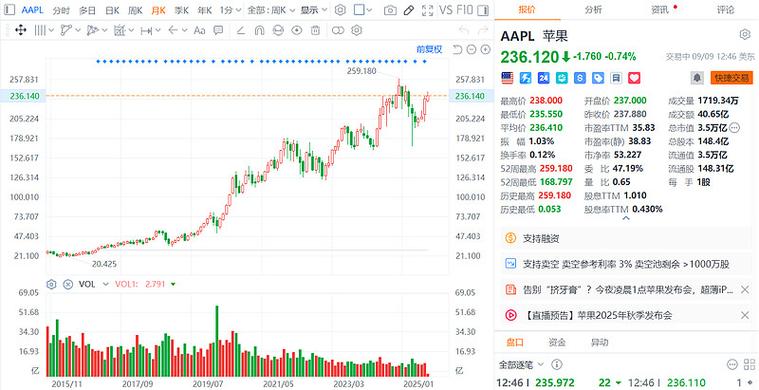Image resolution: width=759 pixels, height=390 pixels.
Task: Open fullscreen chart view
Action: pos(427,10)
